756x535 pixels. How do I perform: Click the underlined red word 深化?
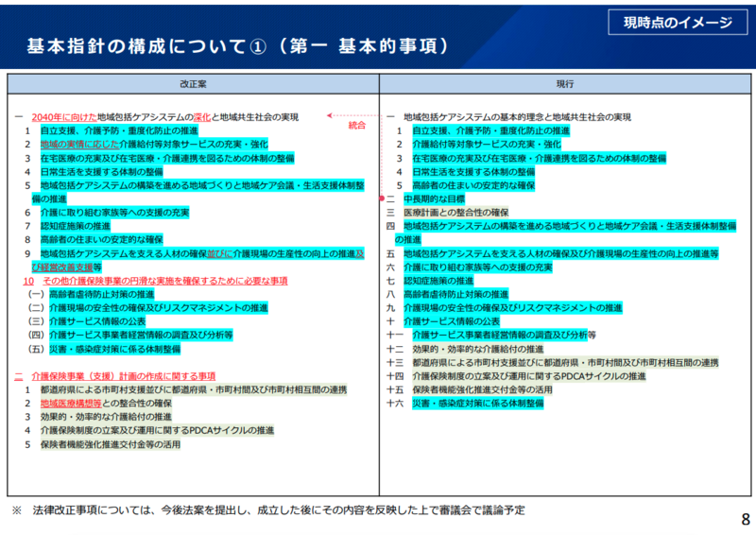(x=200, y=116)
